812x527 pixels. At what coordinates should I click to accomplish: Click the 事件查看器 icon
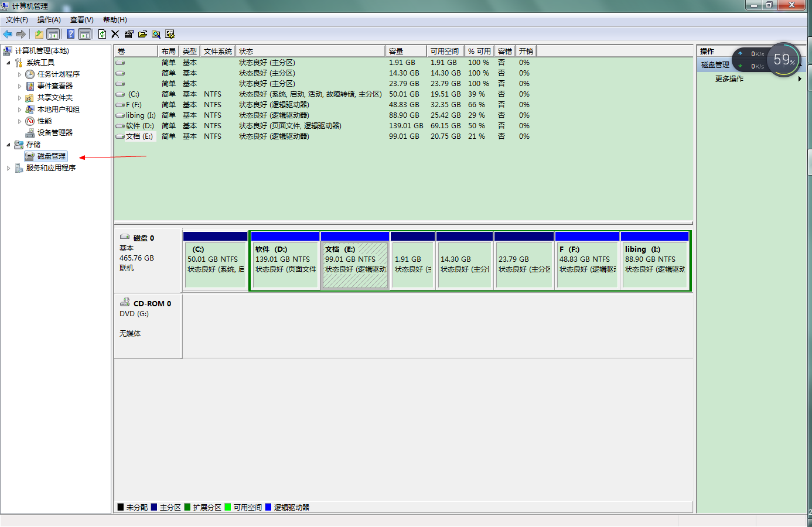tap(30, 86)
